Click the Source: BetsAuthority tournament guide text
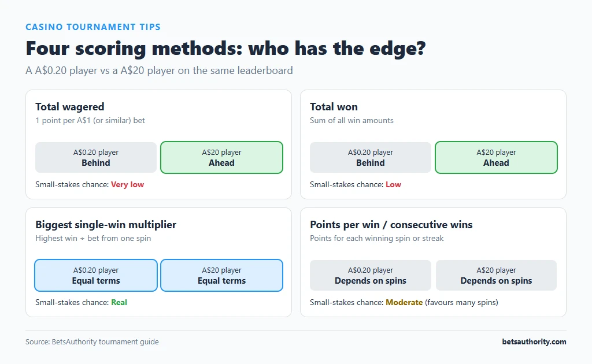The image size is (592, 364). (x=92, y=341)
